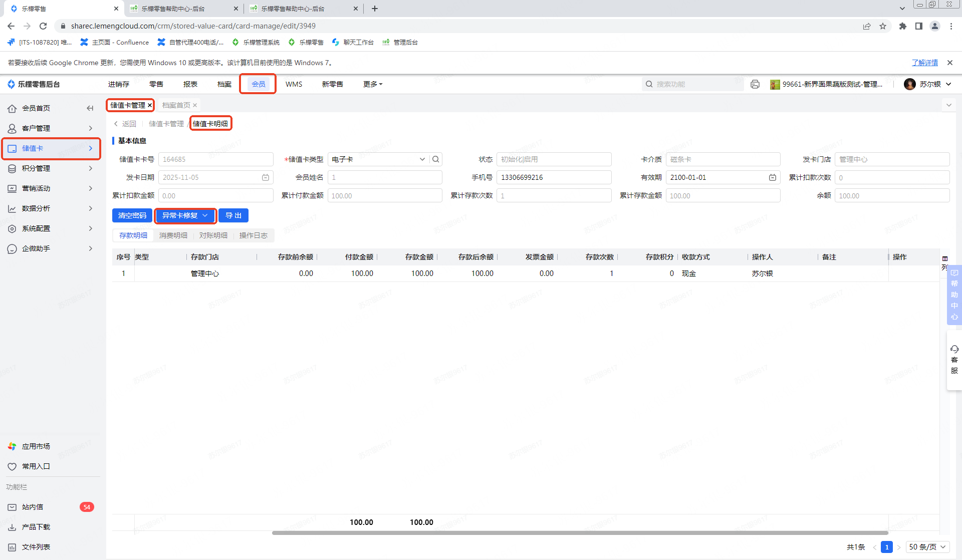Collapse the sidebar with the arrow icon

pos(90,108)
